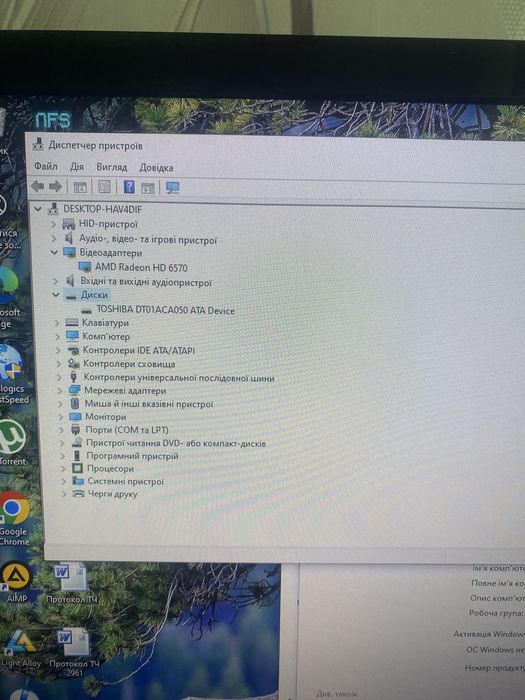Screen dimensions: 525x700
Task: Select the Мережеві адаптери network icon
Action: (74, 390)
